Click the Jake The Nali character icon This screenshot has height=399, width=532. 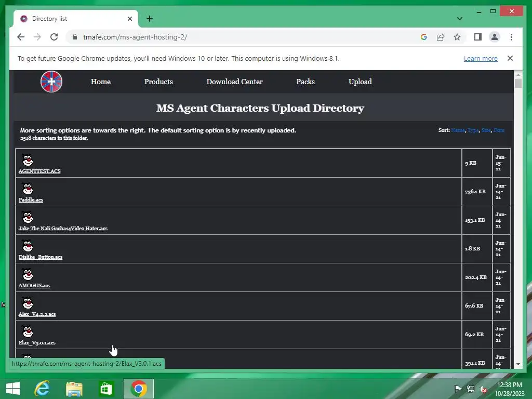[x=28, y=217]
